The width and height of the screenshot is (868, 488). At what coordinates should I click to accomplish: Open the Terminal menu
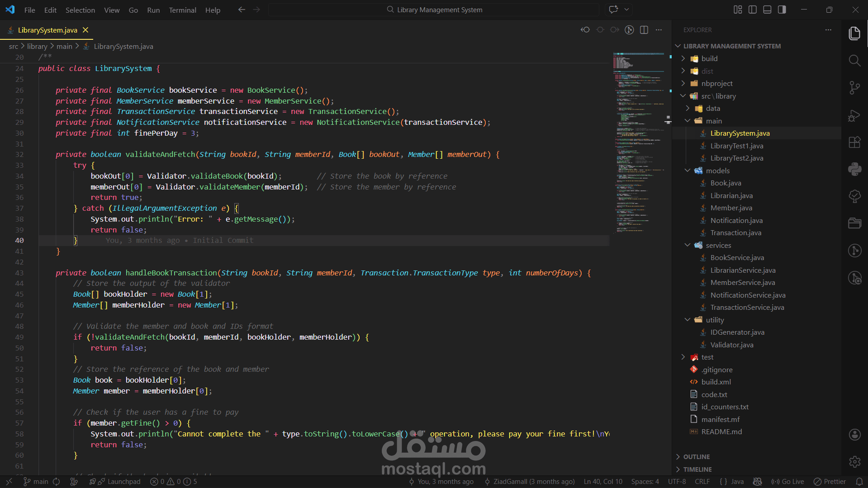coord(182,10)
